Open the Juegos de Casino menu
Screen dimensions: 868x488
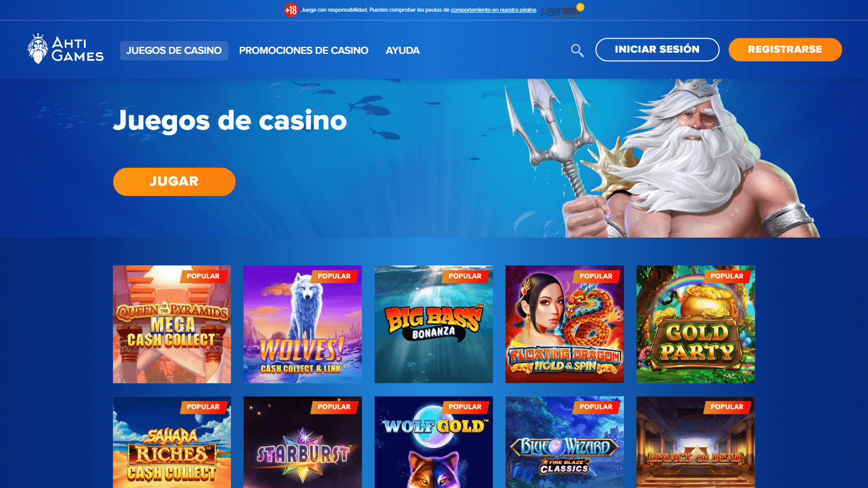pos(174,51)
